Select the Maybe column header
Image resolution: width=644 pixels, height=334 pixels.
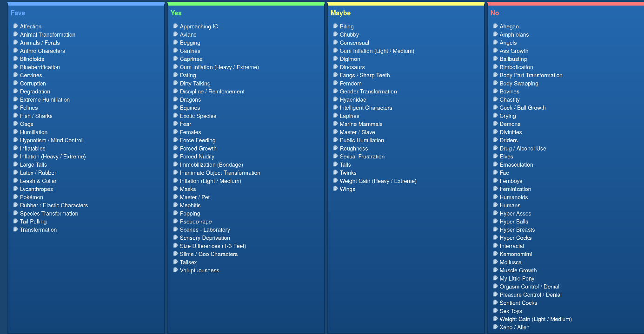tap(340, 13)
